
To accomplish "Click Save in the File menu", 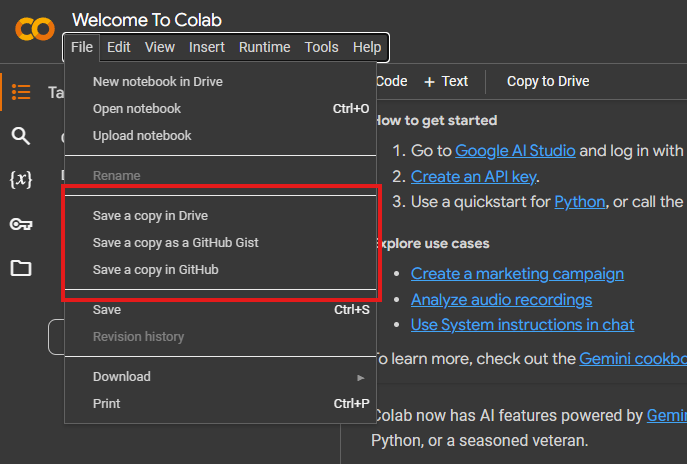I will (220, 310).
